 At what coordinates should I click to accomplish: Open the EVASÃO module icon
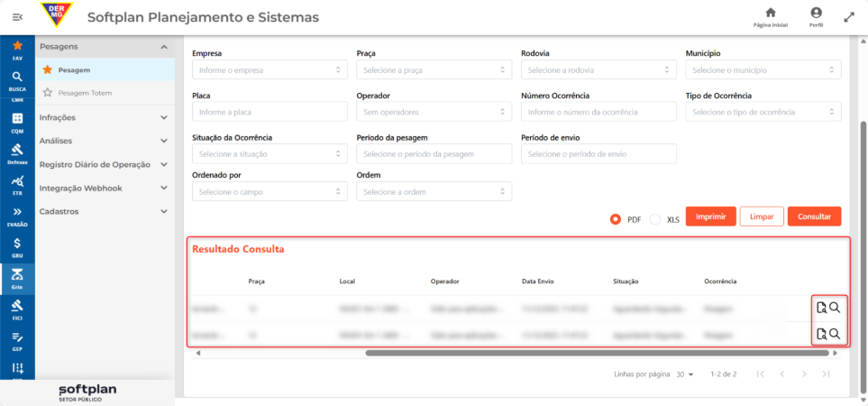pyautogui.click(x=17, y=217)
